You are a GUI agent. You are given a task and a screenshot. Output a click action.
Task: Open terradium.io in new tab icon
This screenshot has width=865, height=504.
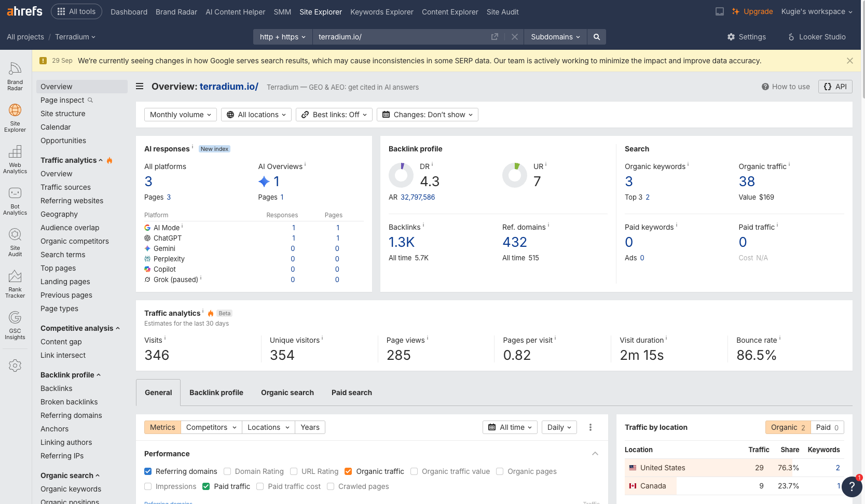point(495,37)
